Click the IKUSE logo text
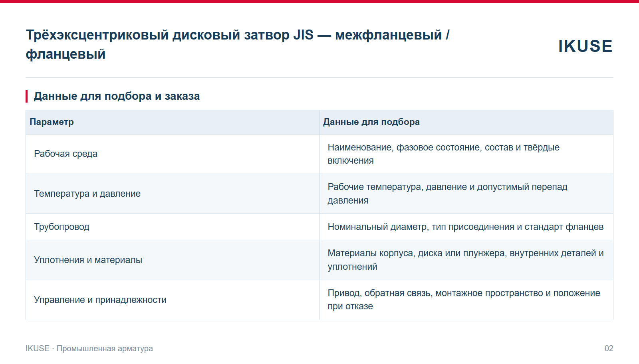Image resolution: width=639 pixels, height=364 pixels. click(x=585, y=46)
